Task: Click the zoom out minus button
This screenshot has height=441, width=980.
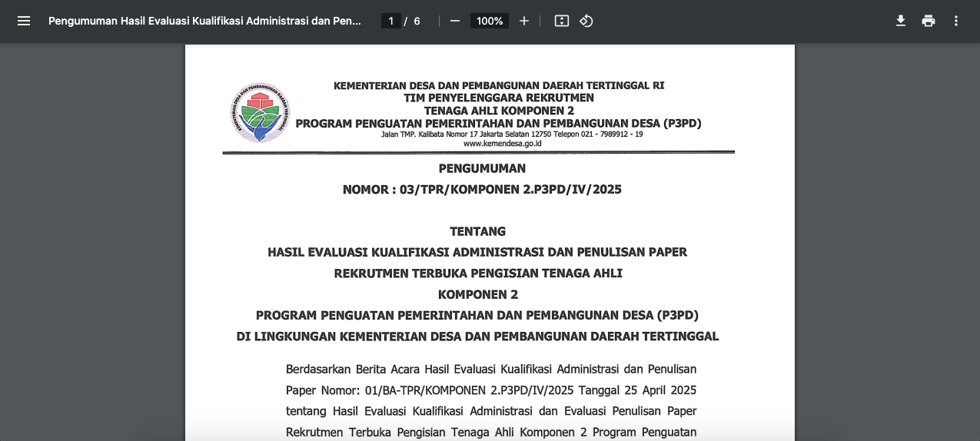Action: coord(455,21)
